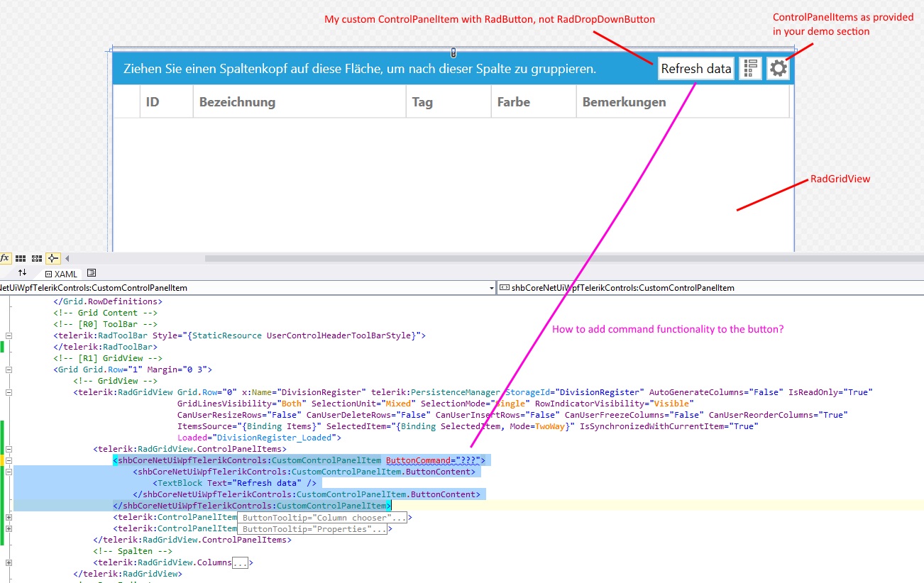Click the GridLinesVisibility="Both" attribute

pyautogui.click(x=242, y=404)
